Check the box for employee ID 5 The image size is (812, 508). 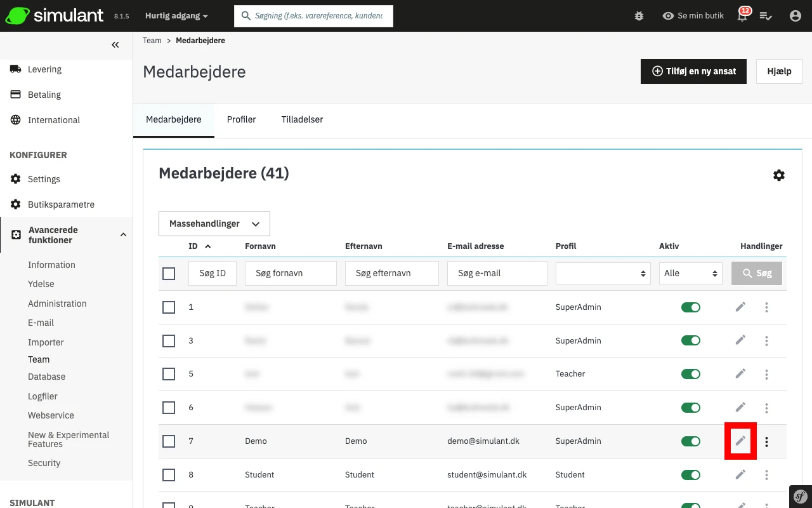[169, 374]
